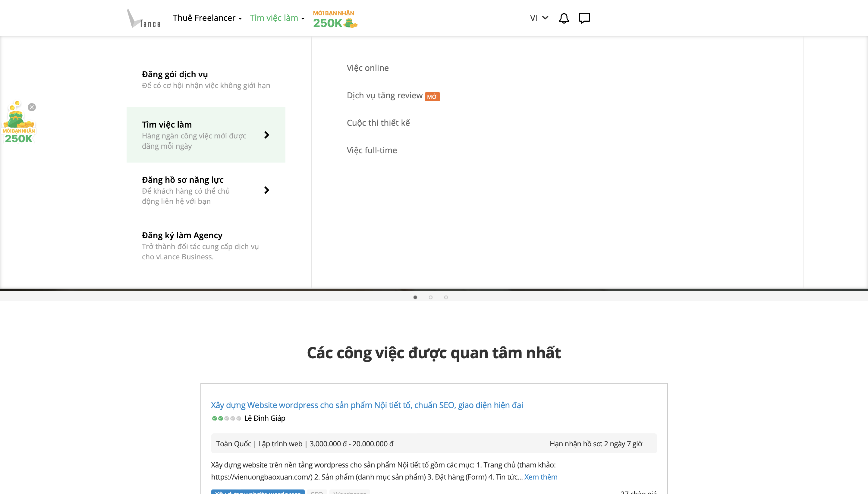Close the floating 250K promo widget
The image size is (868, 494).
pyautogui.click(x=32, y=107)
